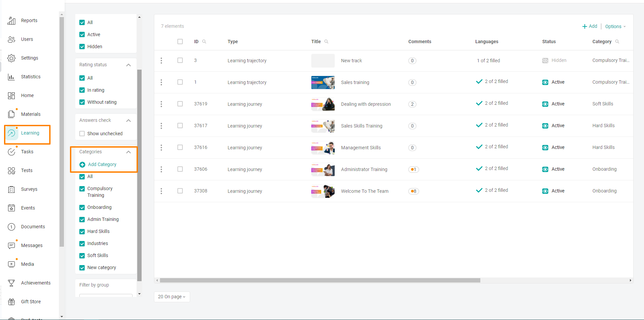Viewport: 644px width, 320px height.
Task: Click Add Category link
Action: coord(102,164)
